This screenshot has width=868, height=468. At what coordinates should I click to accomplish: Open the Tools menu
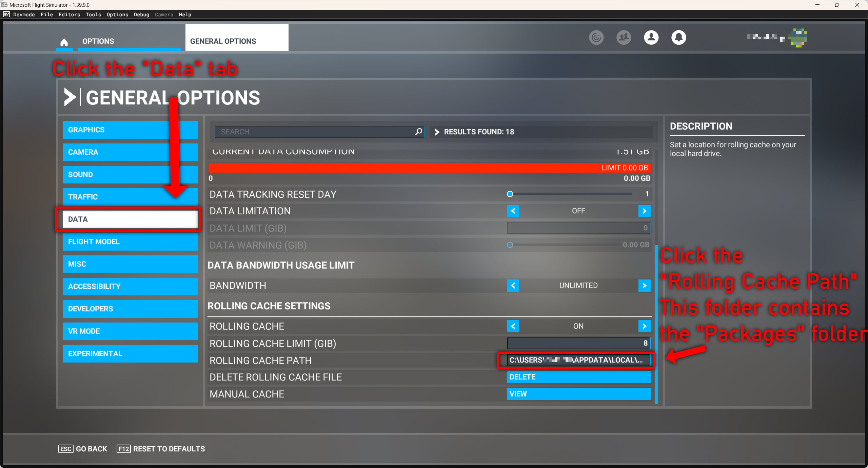tap(93, 15)
